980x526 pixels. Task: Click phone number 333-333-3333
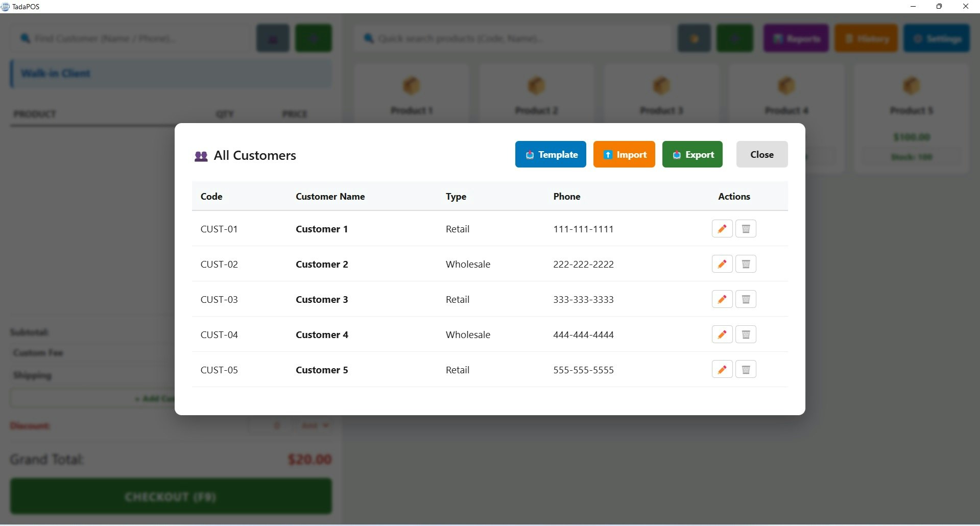(x=583, y=299)
